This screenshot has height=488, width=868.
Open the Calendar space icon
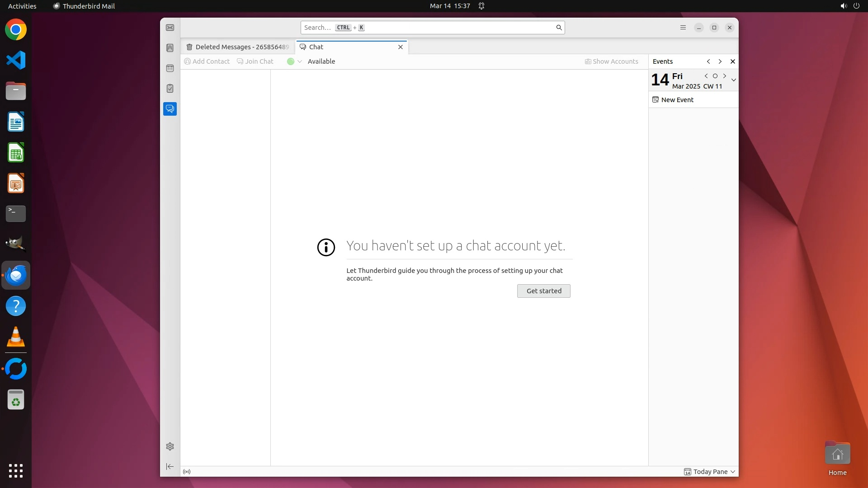[170, 68]
